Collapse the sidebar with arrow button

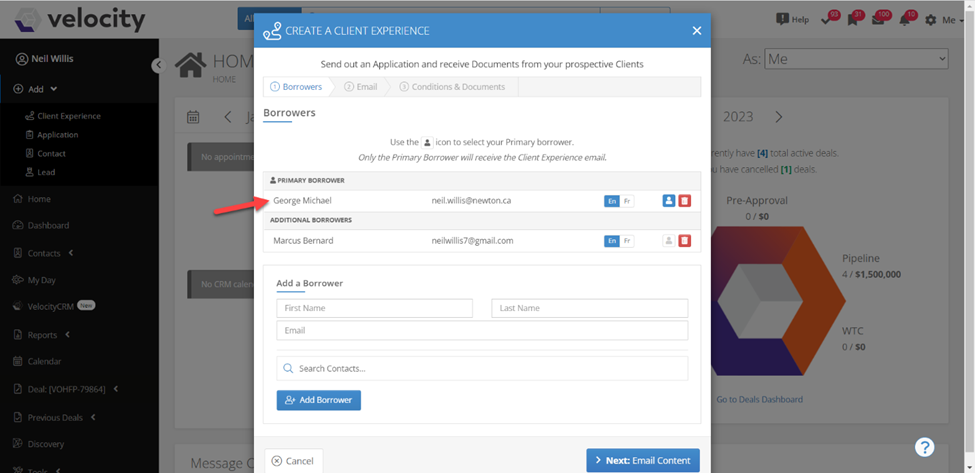pos(159,65)
